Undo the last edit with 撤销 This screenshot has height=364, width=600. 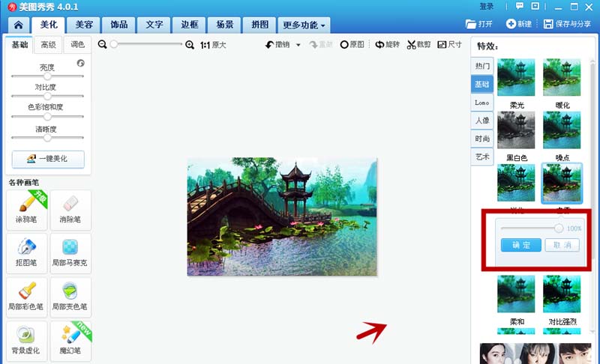pos(277,45)
